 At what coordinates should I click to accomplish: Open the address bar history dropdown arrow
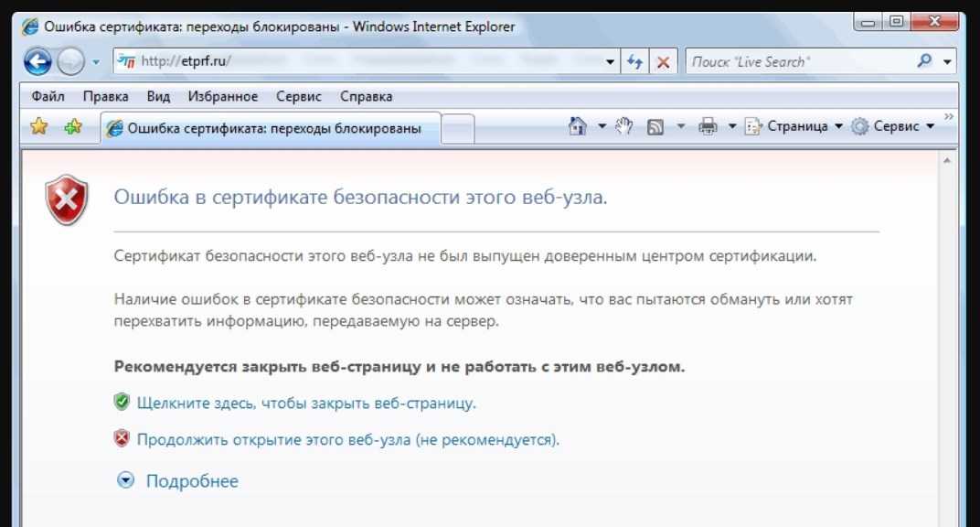tap(610, 62)
